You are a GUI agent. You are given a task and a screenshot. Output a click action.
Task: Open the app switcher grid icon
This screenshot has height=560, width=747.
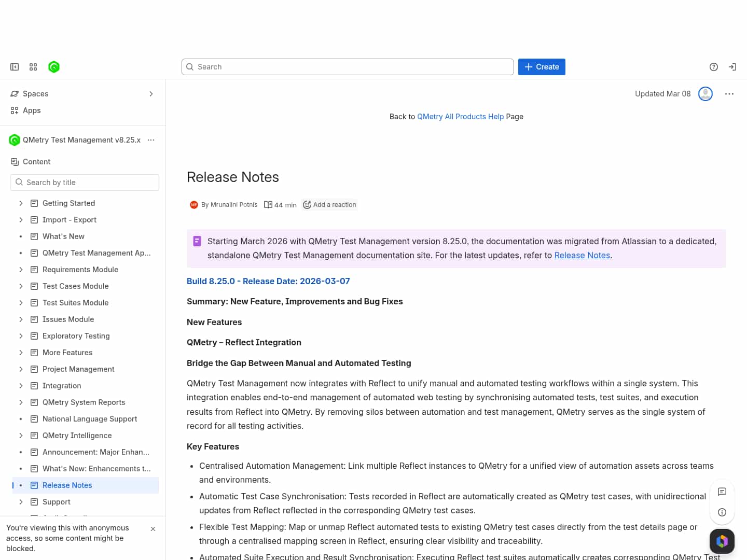click(33, 67)
